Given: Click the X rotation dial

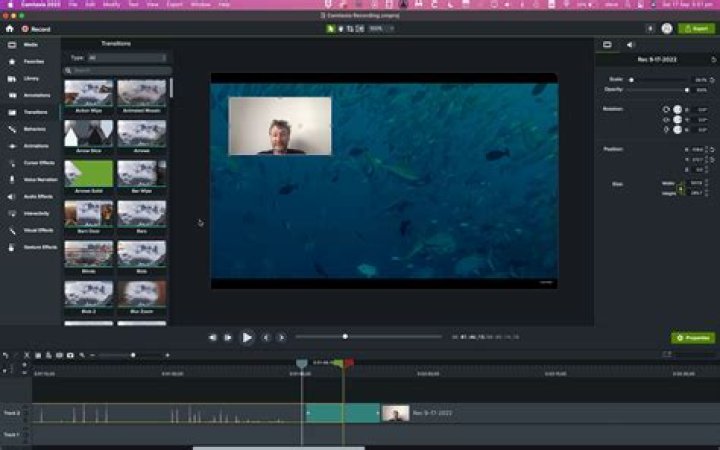Looking at the screenshot, I should pos(677,129).
